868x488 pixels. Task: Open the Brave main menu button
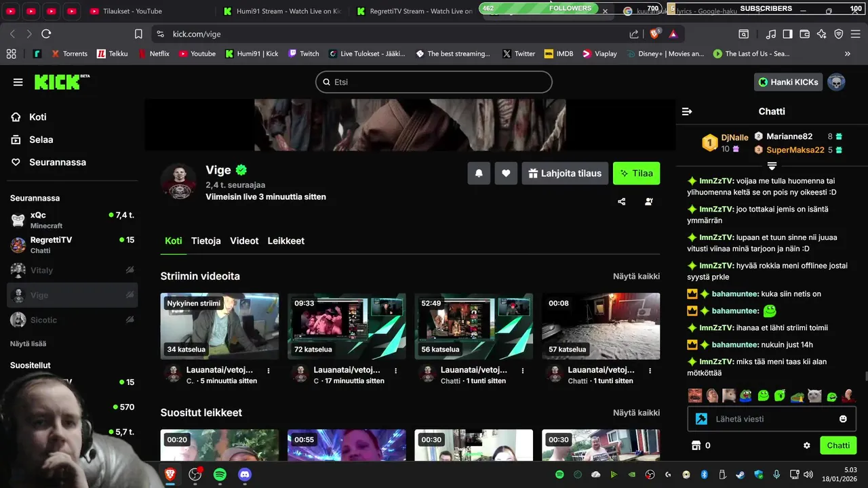(856, 34)
